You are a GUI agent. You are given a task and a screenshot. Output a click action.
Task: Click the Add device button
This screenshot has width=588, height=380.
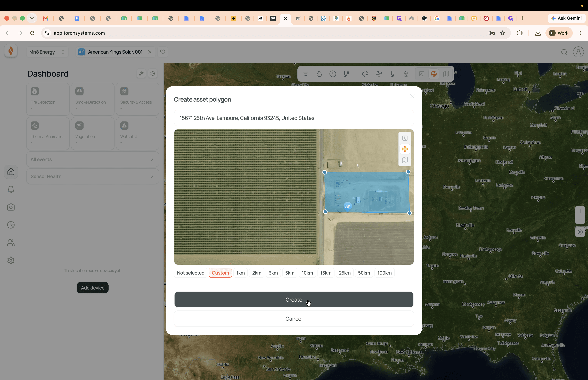click(93, 288)
